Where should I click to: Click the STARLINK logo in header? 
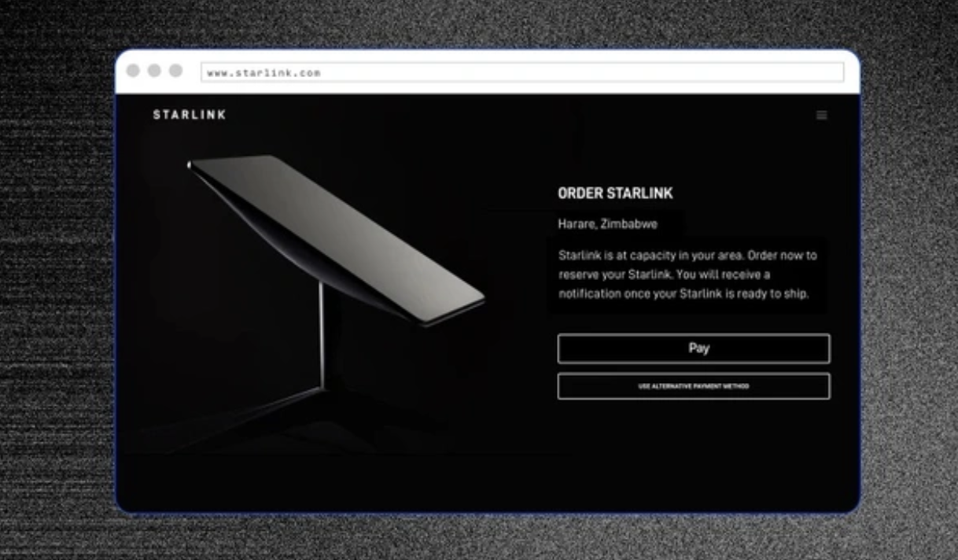[x=190, y=115]
